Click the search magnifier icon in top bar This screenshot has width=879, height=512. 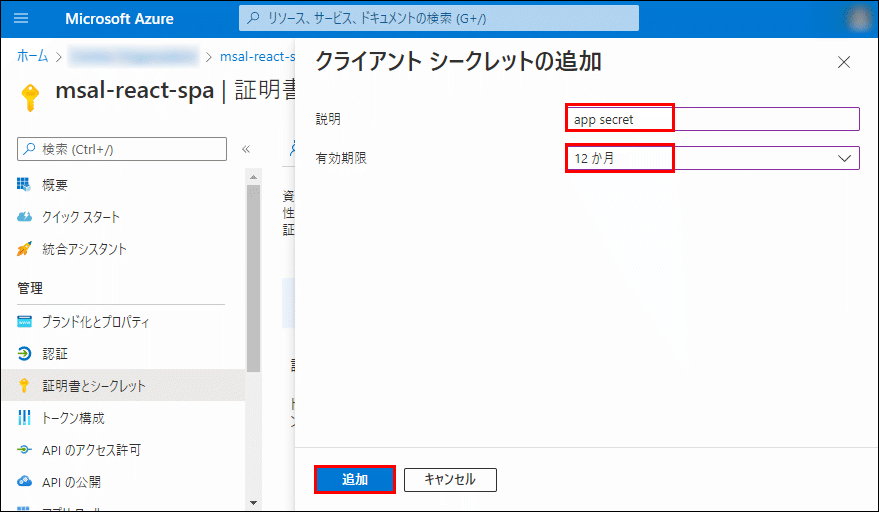253,18
